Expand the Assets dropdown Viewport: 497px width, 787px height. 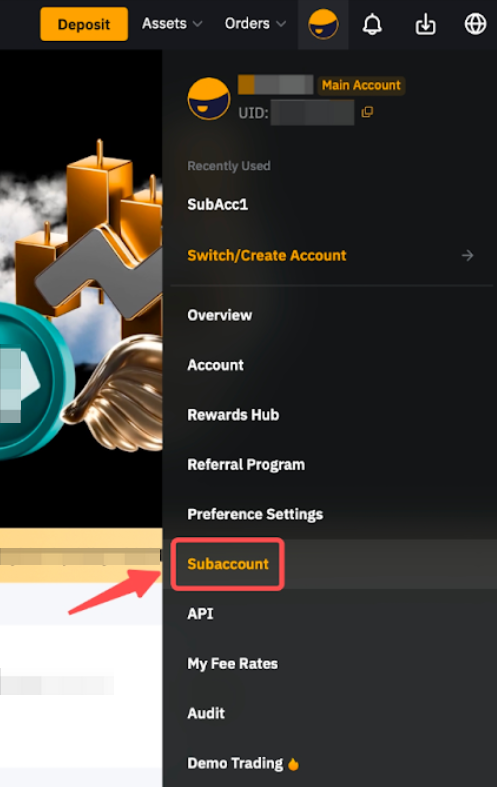pyautogui.click(x=172, y=24)
